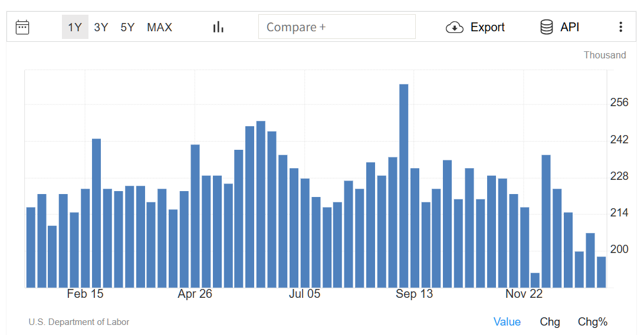The width and height of the screenshot is (644, 335).
Task: Select the MAX time range
Action: click(159, 27)
